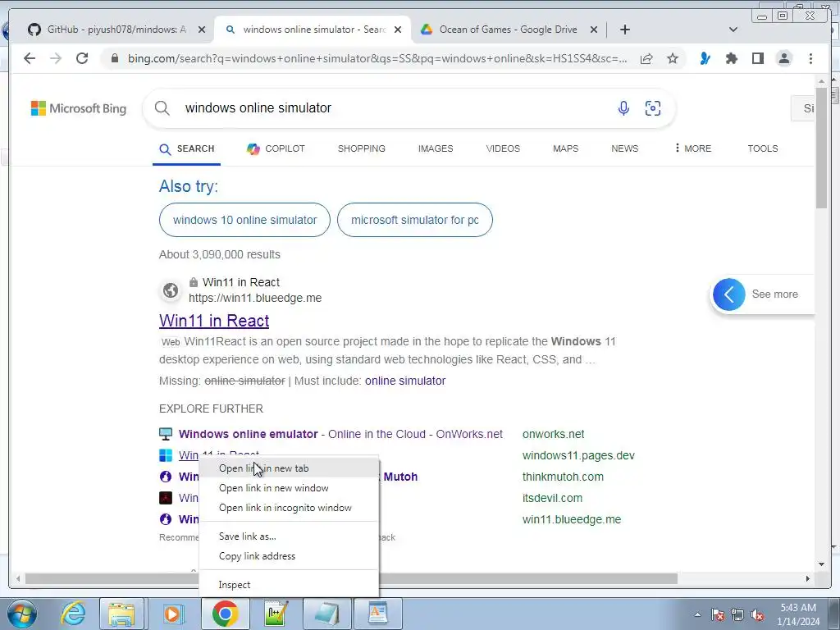Select the NEWS tab
This screenshot has width=840, height=630.
coord(624,149)
